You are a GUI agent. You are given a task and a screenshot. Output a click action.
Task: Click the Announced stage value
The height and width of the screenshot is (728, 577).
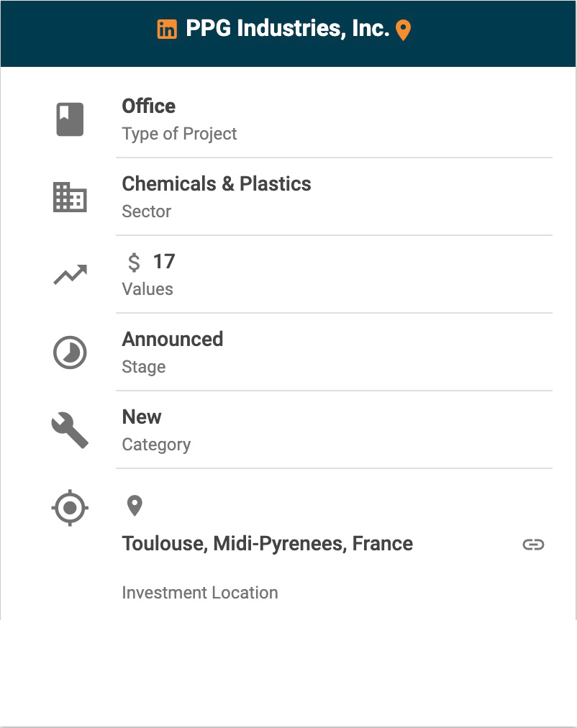click(173, 340)
